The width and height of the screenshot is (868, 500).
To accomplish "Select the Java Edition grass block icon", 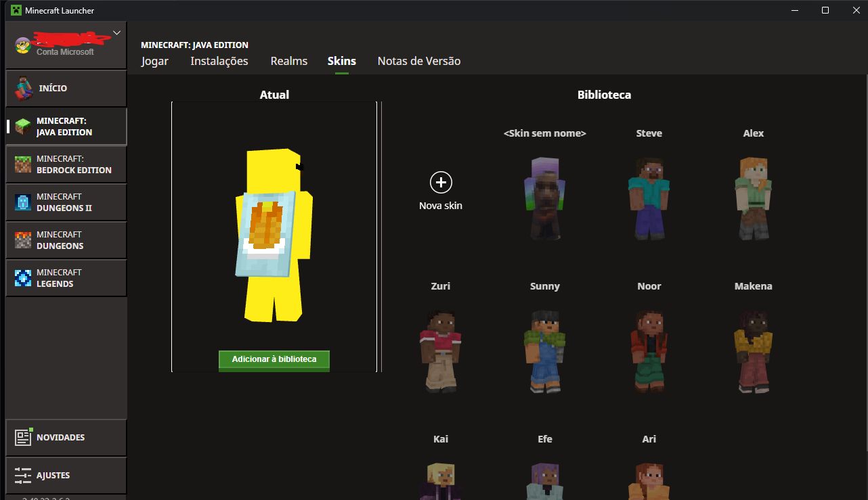I will tap(23, 127).
